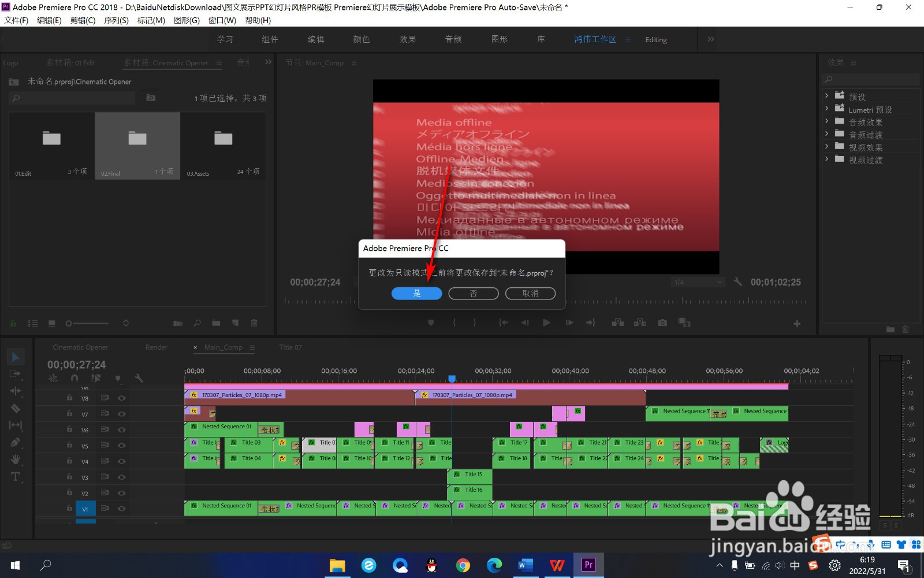Image resolution: width=924 pixels, height=578 pixels.
Task: Click the Lift button in monitor
Action: click(618, 323)
